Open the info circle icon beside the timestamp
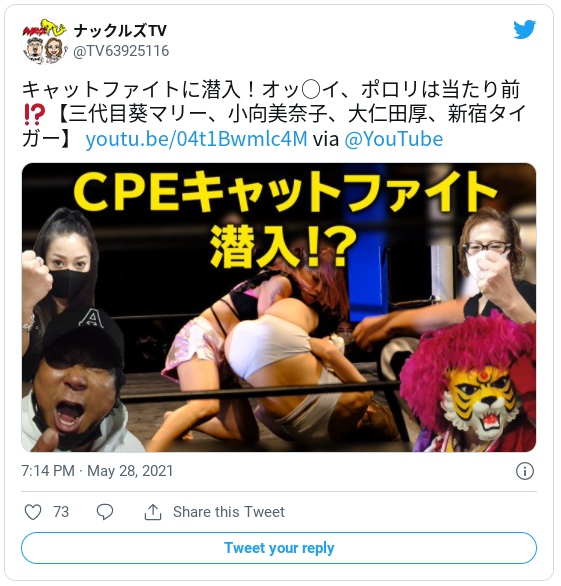The width and height of the screenshot is (561, 586). [x=525, y=471]
